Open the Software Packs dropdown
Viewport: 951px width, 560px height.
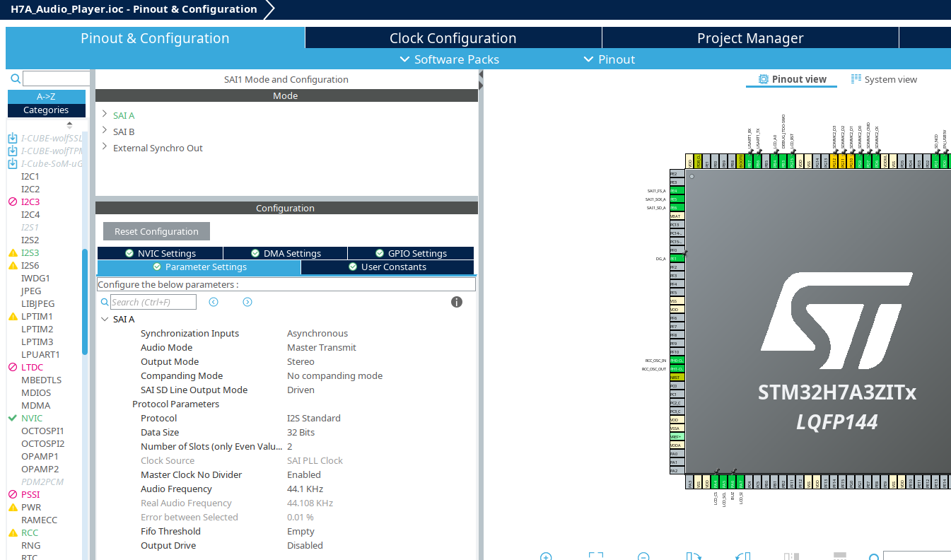click(x=448, y=59)
